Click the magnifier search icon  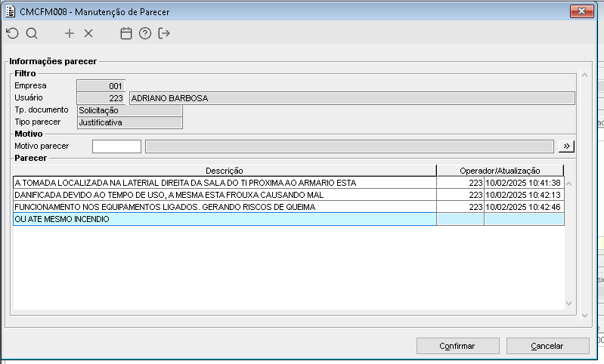[32, 33]
